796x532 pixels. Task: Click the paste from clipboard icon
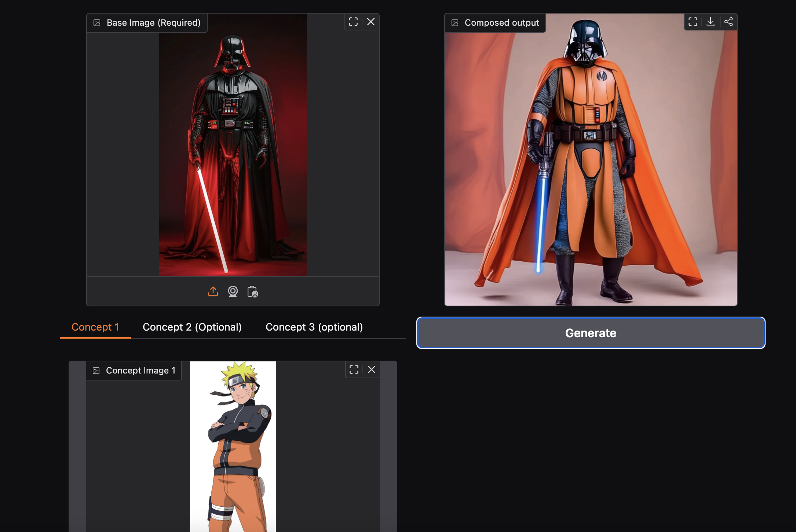point(252,291)
